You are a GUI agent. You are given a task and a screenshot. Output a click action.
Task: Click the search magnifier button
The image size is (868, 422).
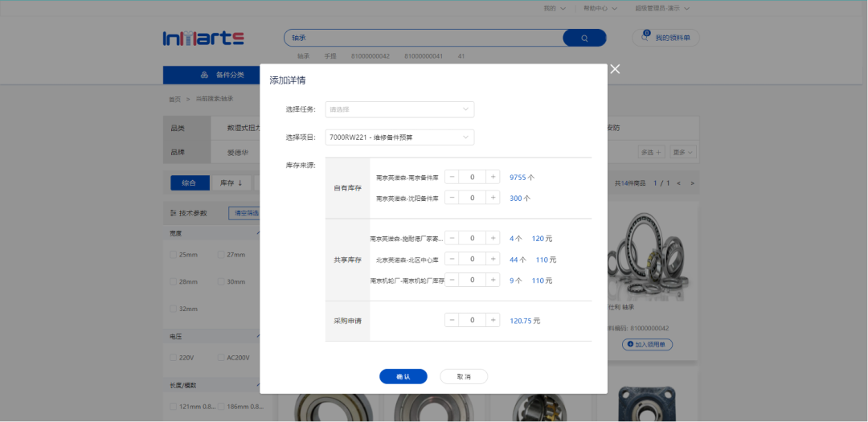[x=584, y=38]
